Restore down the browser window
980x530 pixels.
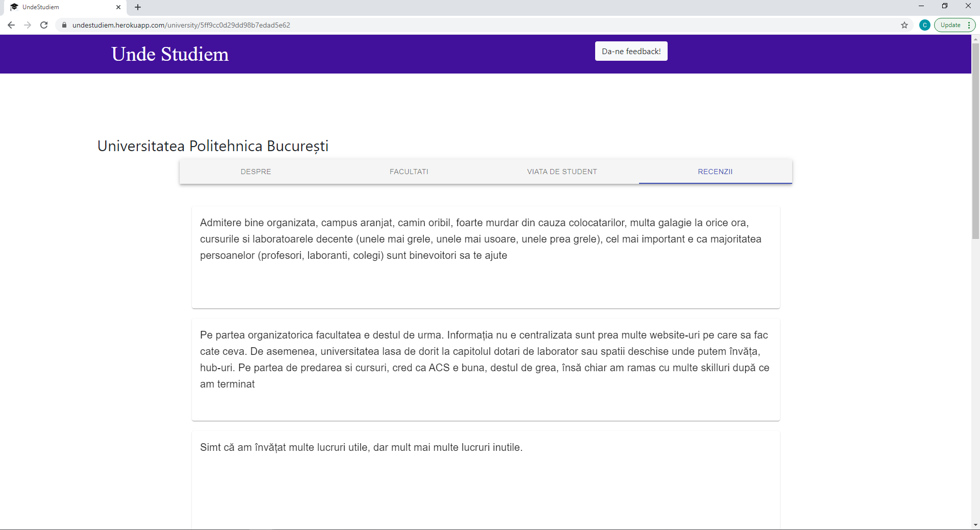pos(945,6)
